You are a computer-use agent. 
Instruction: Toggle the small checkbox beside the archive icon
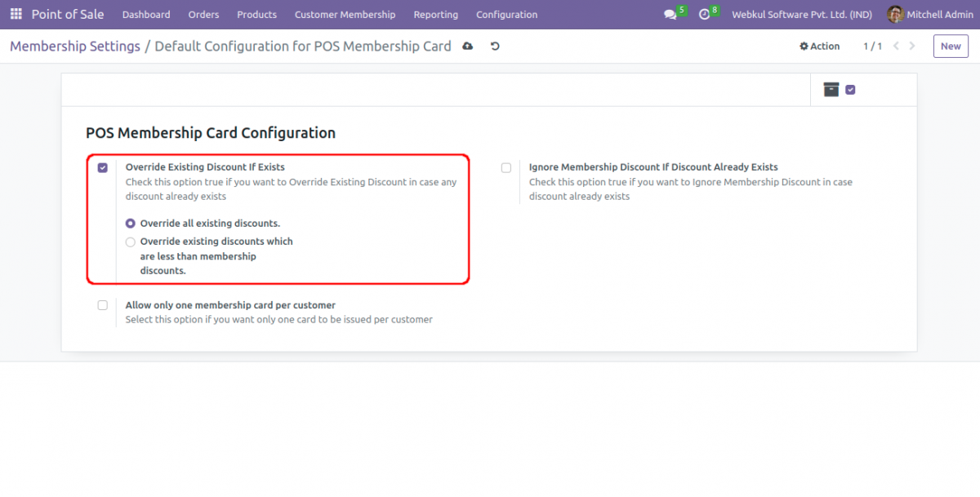point(850,90)
